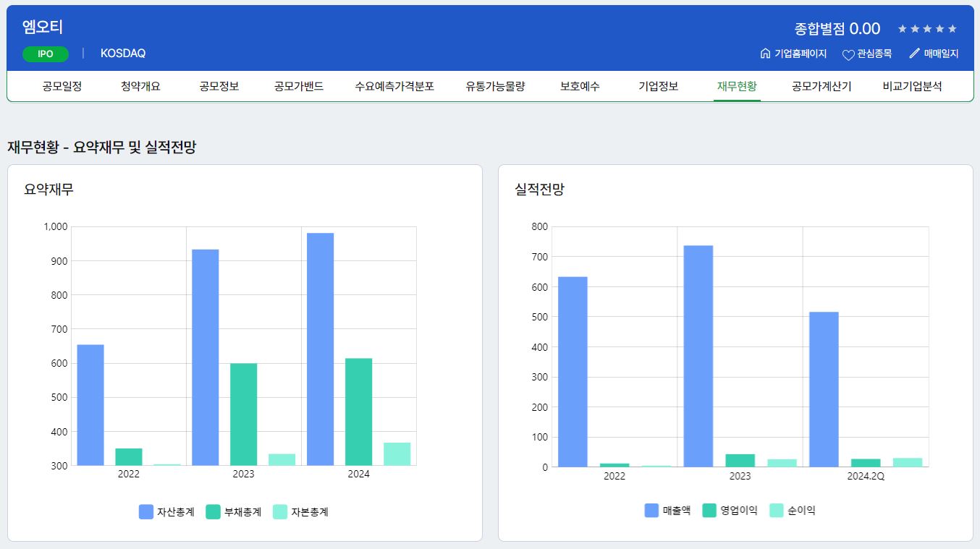This screenshot has height=549, width=980.
Task: Go to the 공모가계산기 tab
Action: pyautogui.click(x=821, y=87)
